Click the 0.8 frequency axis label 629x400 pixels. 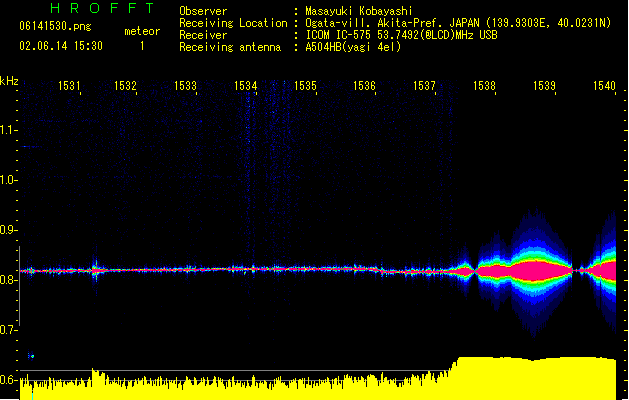[x=8, y=280]
